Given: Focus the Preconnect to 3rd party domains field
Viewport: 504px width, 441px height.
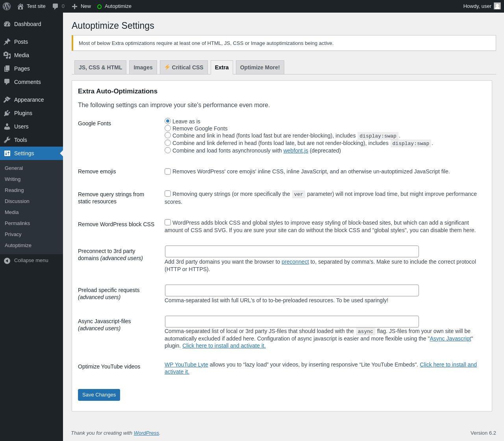Looking at the screenshot, I should coord(292,251).
